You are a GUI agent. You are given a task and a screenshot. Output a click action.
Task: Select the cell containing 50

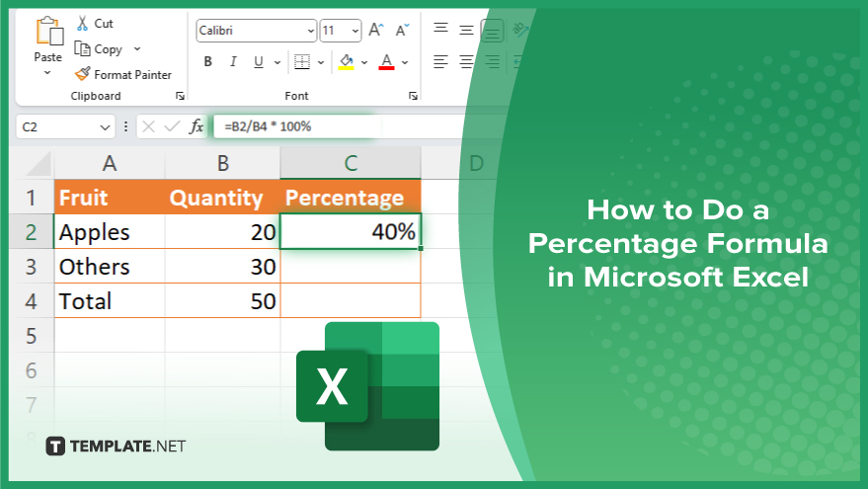(x=222, y=301)
